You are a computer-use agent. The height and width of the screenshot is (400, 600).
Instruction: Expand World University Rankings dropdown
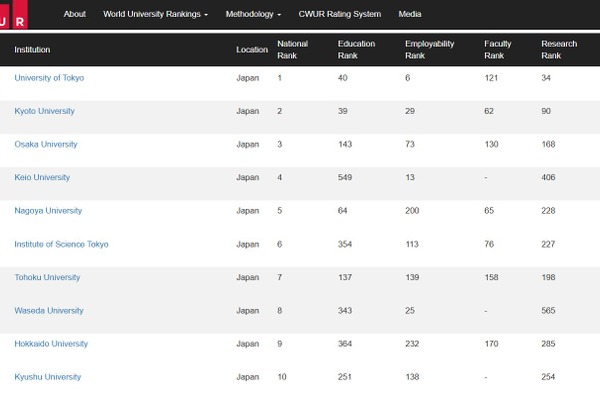155,14
